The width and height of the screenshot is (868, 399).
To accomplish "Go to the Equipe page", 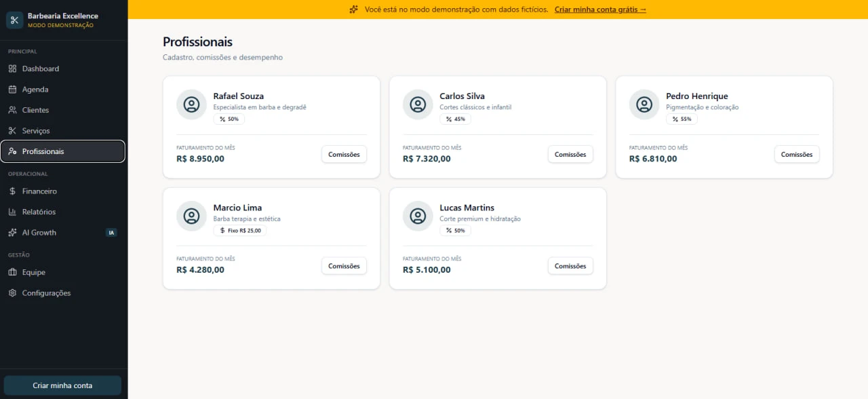I will pyautogui.click(x=63, y=272).
